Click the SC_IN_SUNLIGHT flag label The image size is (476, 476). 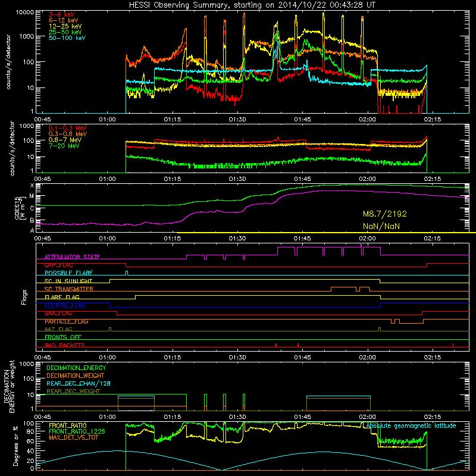click(68, 281)
